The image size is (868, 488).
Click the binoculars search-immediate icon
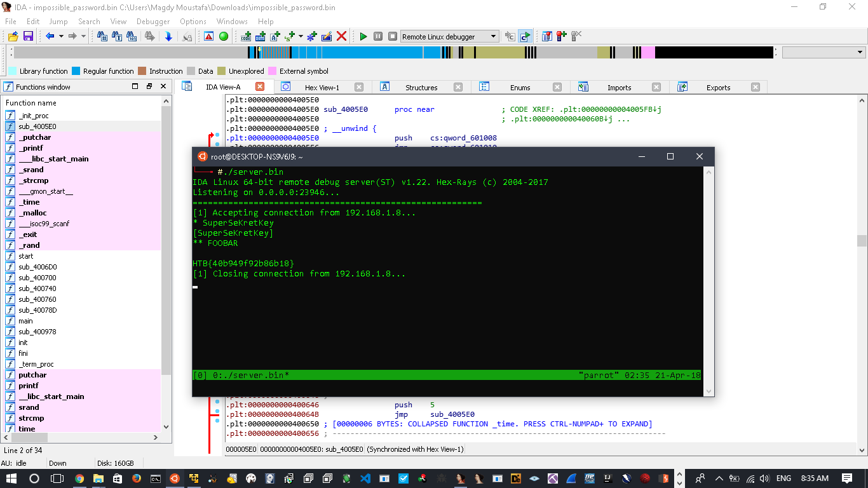tap(102, 36)
